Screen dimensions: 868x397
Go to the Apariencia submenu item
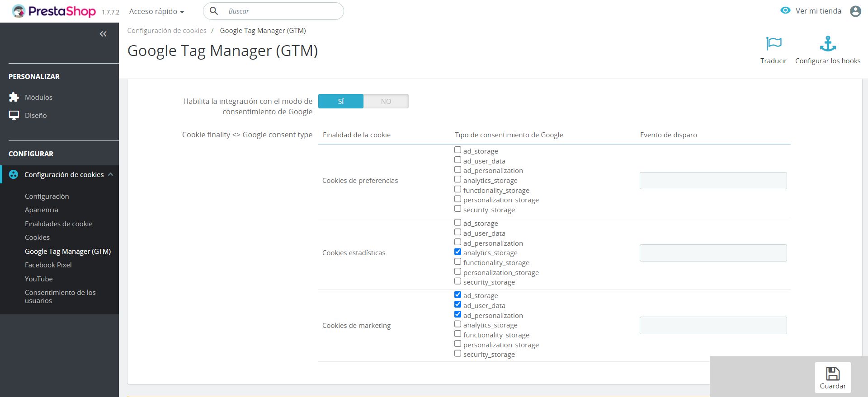coord(42,210)
